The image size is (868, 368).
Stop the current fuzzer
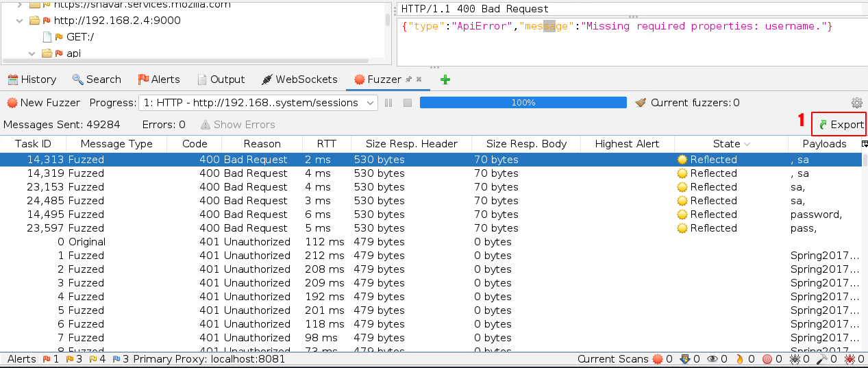(x=407, y=103)
